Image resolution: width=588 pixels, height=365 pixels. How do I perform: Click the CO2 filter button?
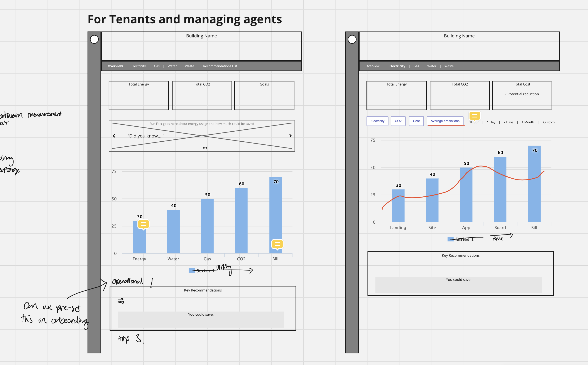[x=398, y=121]
